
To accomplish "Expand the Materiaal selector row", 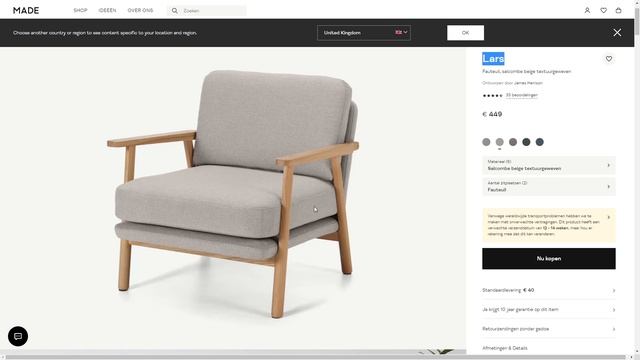I will 549,165.
